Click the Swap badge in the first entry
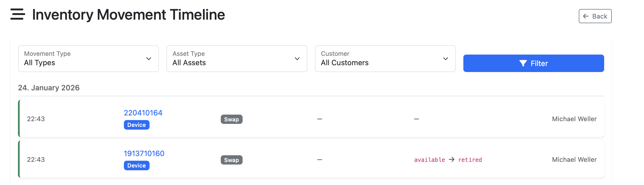Screen dimensions: 644x185 (x=231, y=119)
